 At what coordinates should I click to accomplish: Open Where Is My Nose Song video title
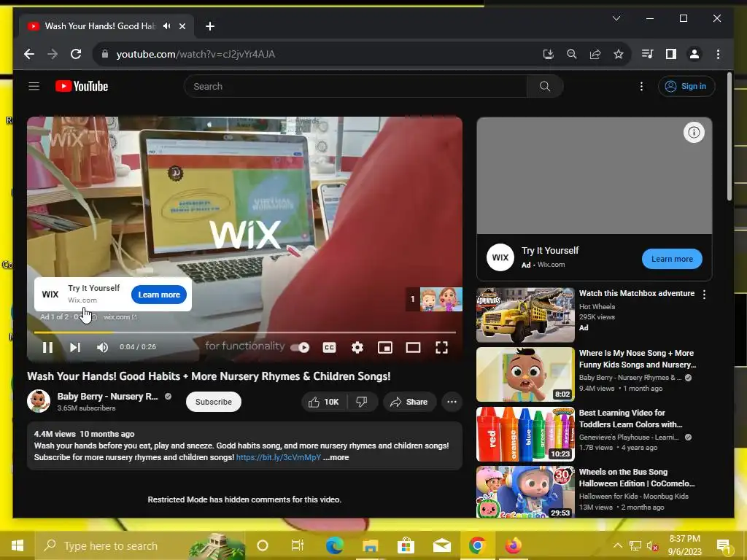pos(637,359)
